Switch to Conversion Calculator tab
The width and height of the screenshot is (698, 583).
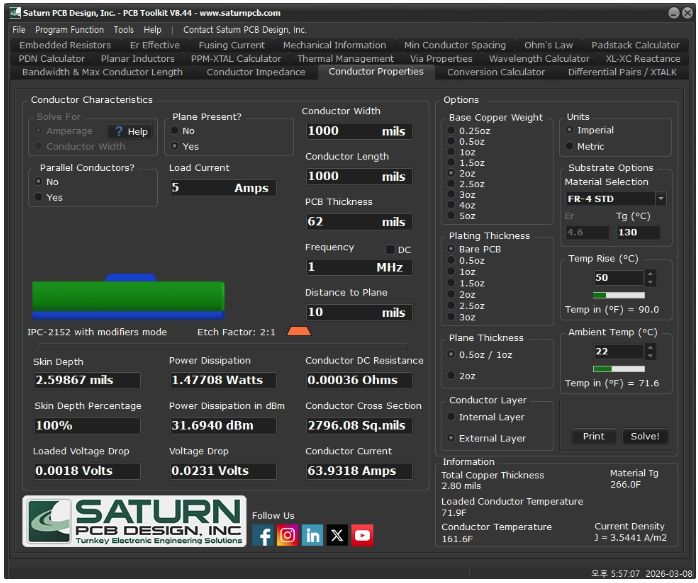tap(496, 72)
